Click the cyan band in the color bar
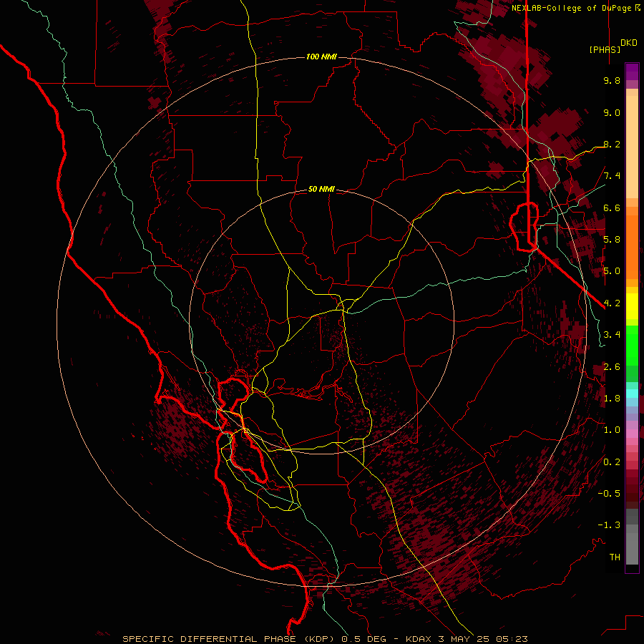Image resolution: width=644 pixels, height=644 pixels. coord(632,394)
